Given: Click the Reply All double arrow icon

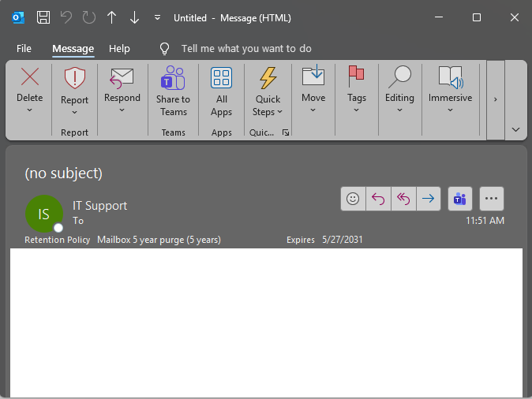Looking at the screenshot, I should point(403,199).
